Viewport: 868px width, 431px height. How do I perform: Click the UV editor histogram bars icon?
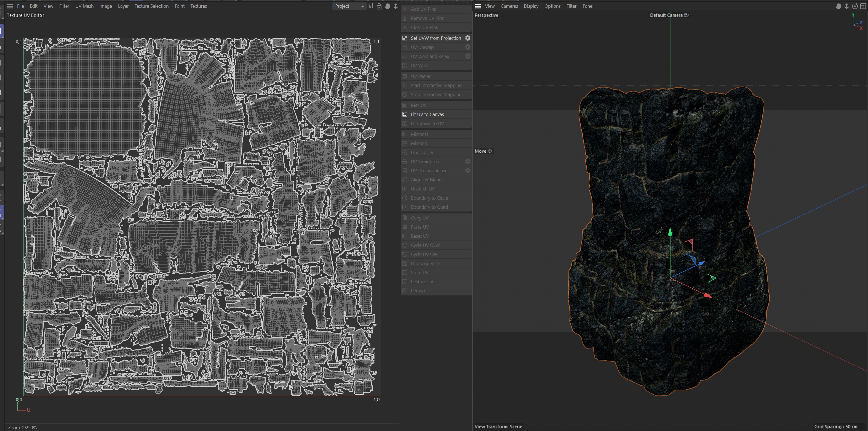click(371, 6)
